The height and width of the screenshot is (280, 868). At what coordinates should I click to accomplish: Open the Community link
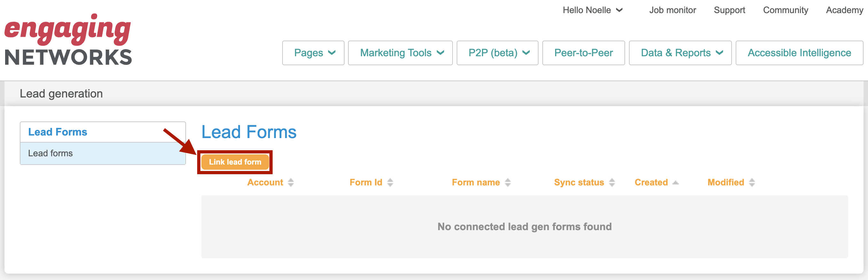pos(785,10)
